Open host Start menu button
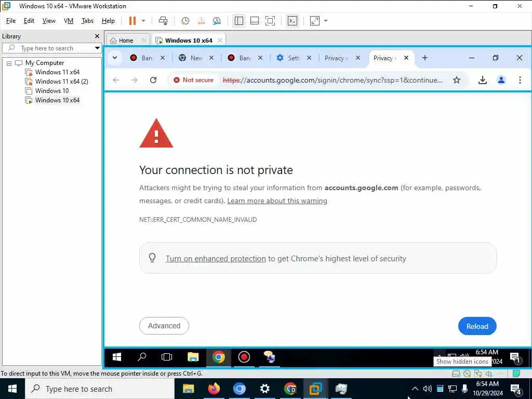 [x=12, y=389]
